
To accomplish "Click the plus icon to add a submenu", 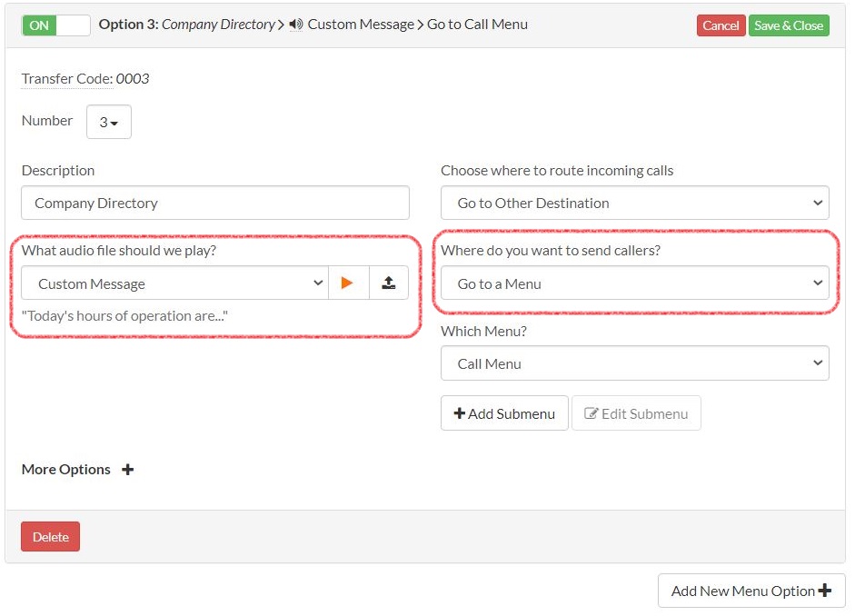I will tap(462, 413).
